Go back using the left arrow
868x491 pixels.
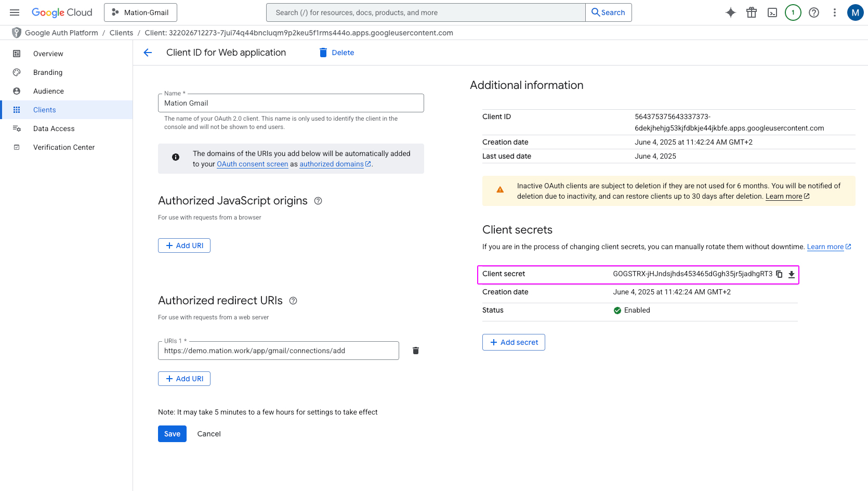[148, 53]
